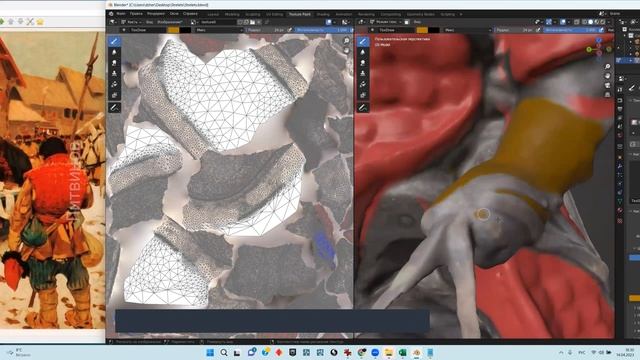This screenshot has height=360, width=640.
Task: Pin the image with the pin icon
Action: 267,22
